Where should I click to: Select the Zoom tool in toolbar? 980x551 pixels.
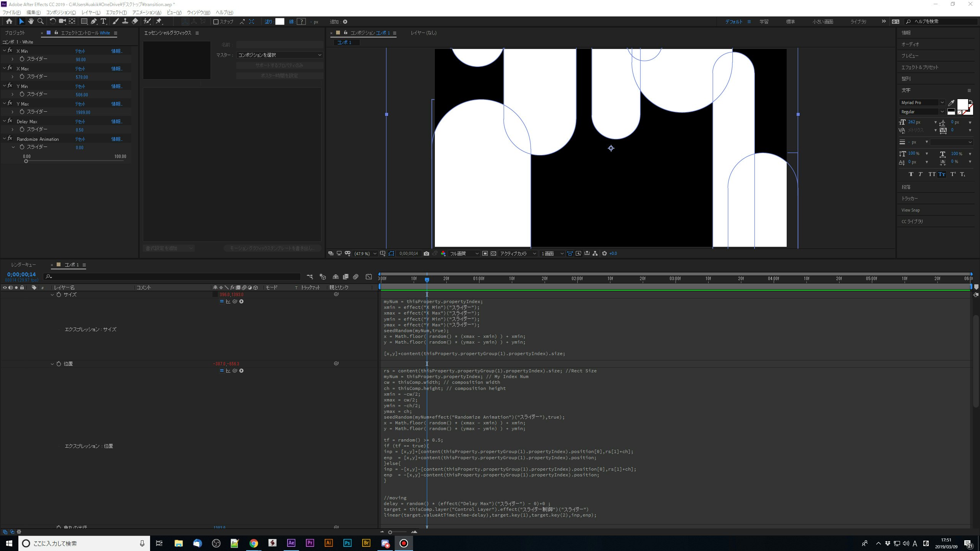point(40,21)
